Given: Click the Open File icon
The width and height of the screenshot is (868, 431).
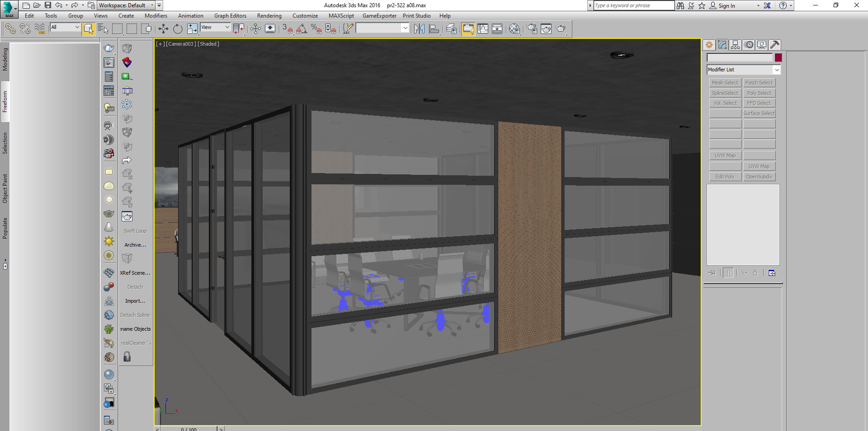Looking at the screenshot, I should pos(37,5).
